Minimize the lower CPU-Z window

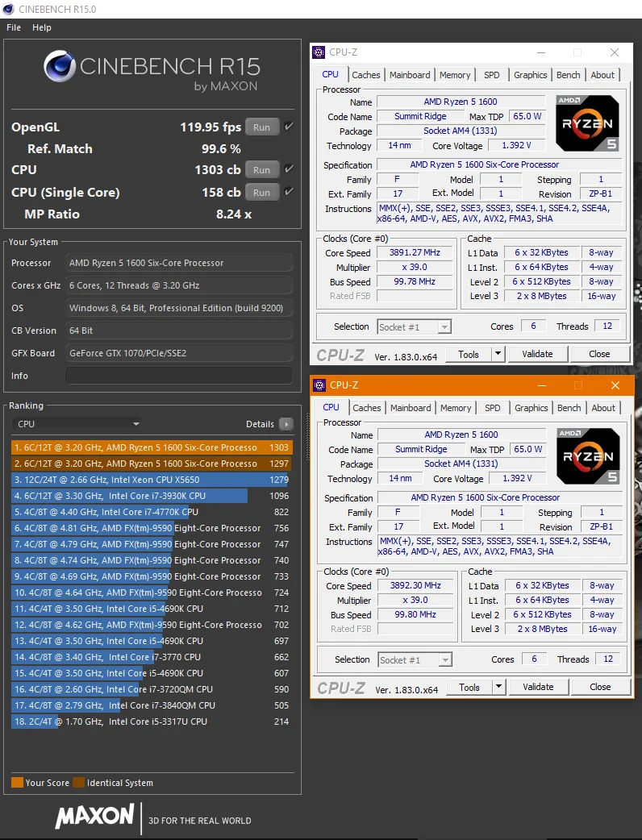click(542, 385)
